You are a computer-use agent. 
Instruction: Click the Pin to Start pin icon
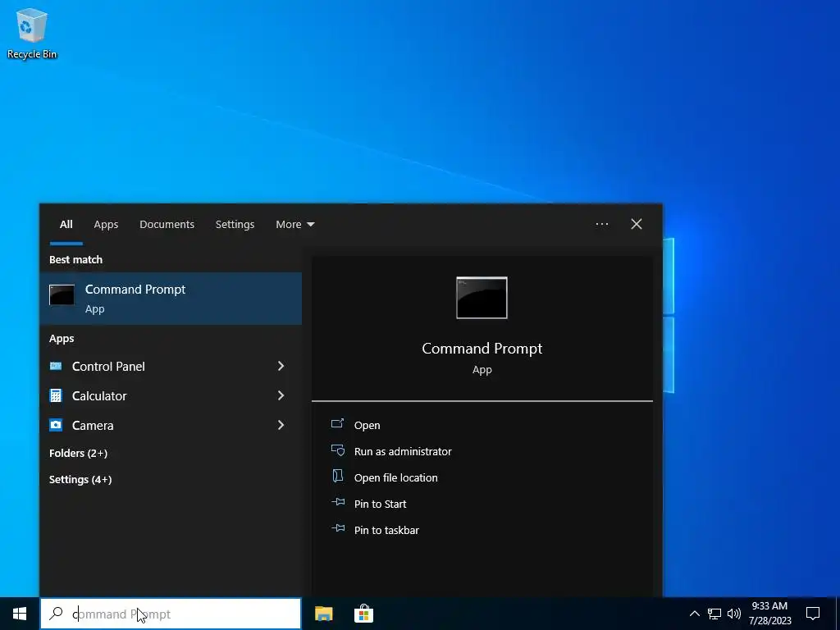(338, 502)
